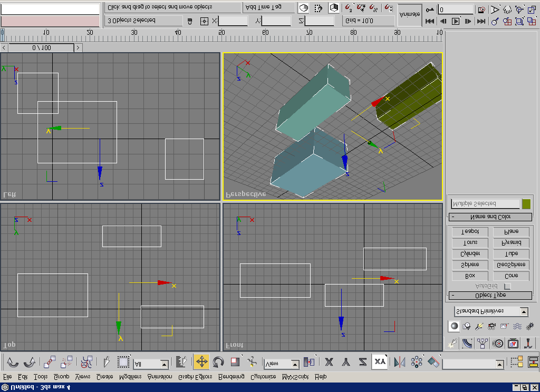Switch to the Modify command panel tab
This screenshot has width=540, height=392.
coord(467,343)
